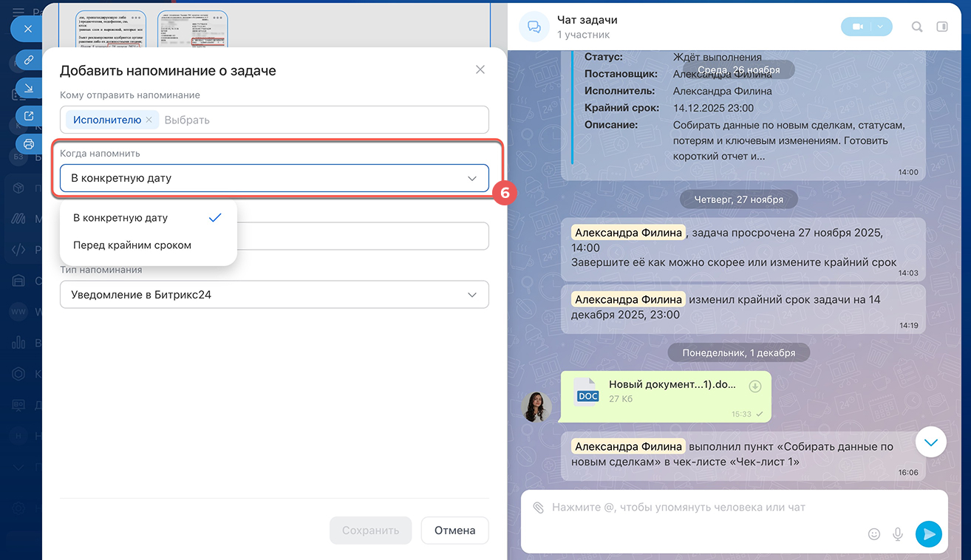Click the chat message input field
Screen dimensions: 971x560
coord(702,508)
